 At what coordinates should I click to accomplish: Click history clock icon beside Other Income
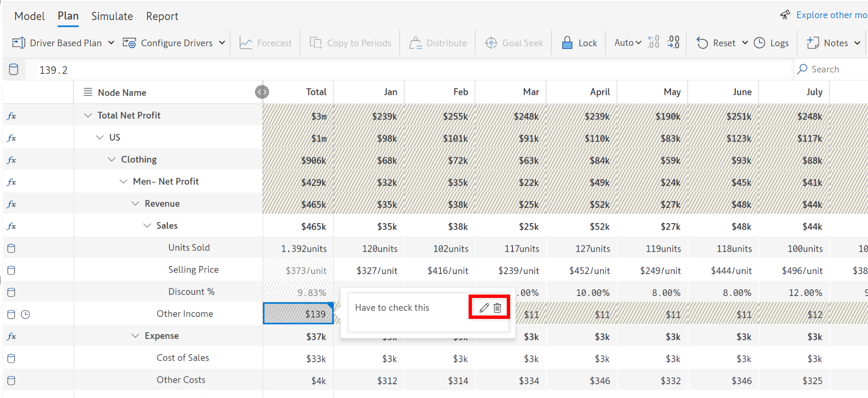coord(26,315)
